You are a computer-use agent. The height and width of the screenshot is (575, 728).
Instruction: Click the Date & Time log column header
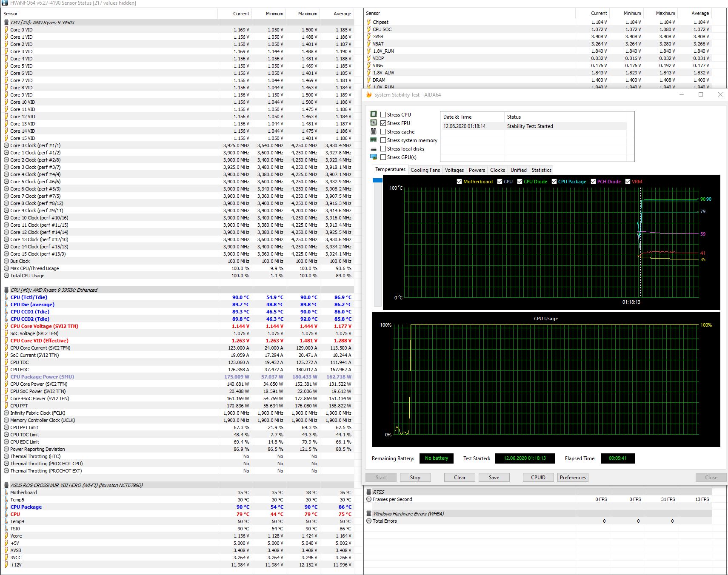[472, 117]
